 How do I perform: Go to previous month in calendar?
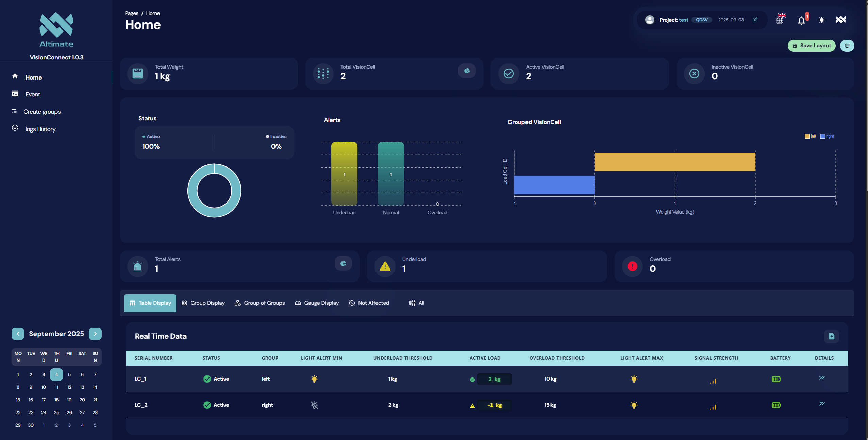click(x=18, y=334)
